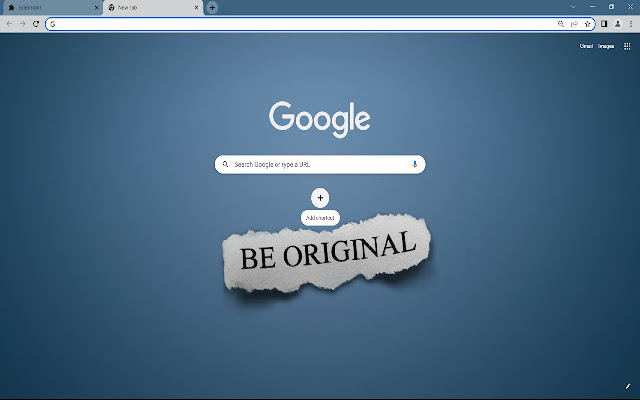640x400 pixels.
Task: Close the Extensions tab
Action: coord(97,8)
